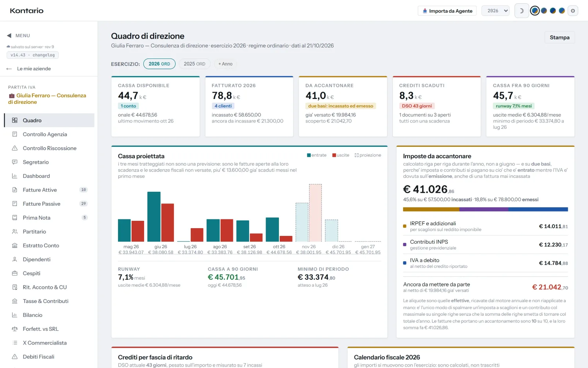Add a year with the + Anno button

(x=225, y=64)
